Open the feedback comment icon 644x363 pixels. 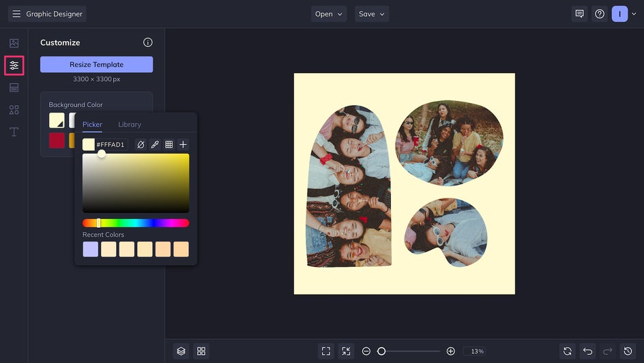(x=579, y=14)
